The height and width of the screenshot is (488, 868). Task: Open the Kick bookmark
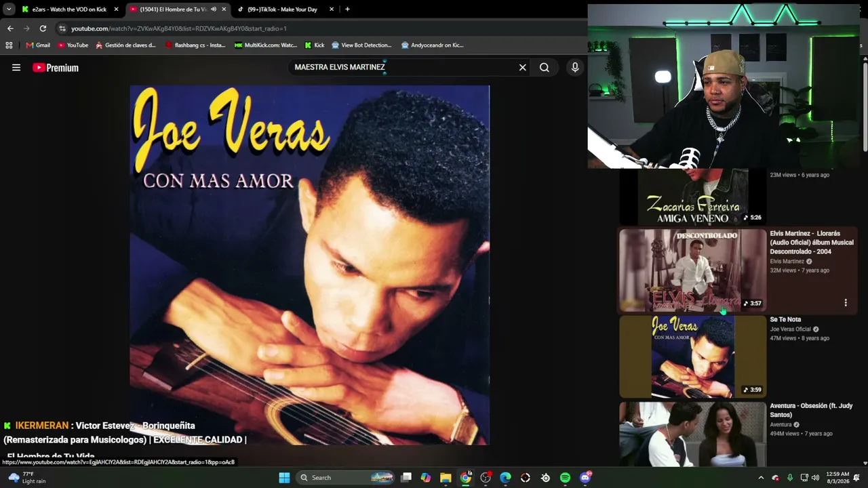click(315, 45)
